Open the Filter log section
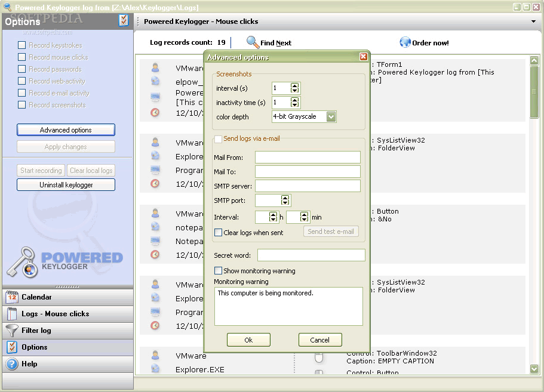544x392 pixels. point(67,331)
